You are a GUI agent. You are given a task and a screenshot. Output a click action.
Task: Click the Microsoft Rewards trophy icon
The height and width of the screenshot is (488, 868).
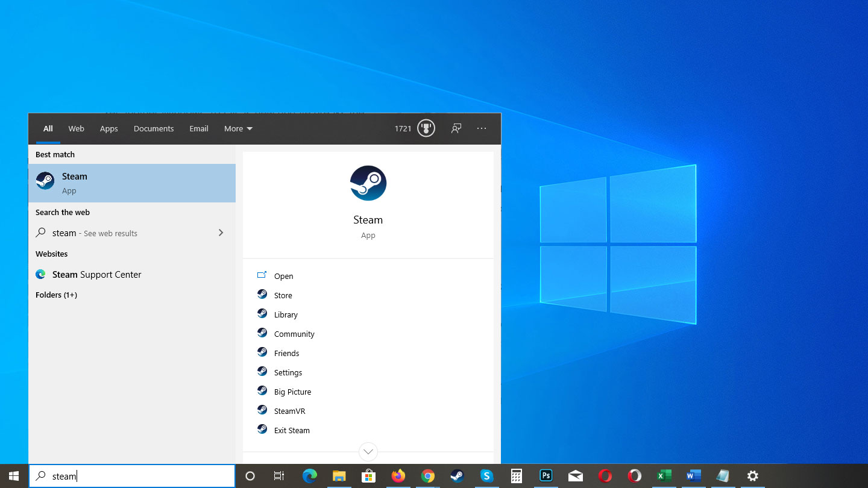(426, 128)
